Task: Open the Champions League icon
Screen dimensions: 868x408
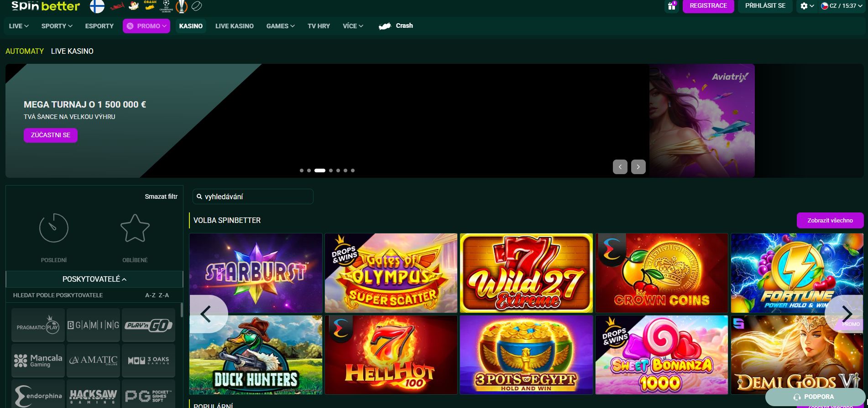Action: point(166,6)
